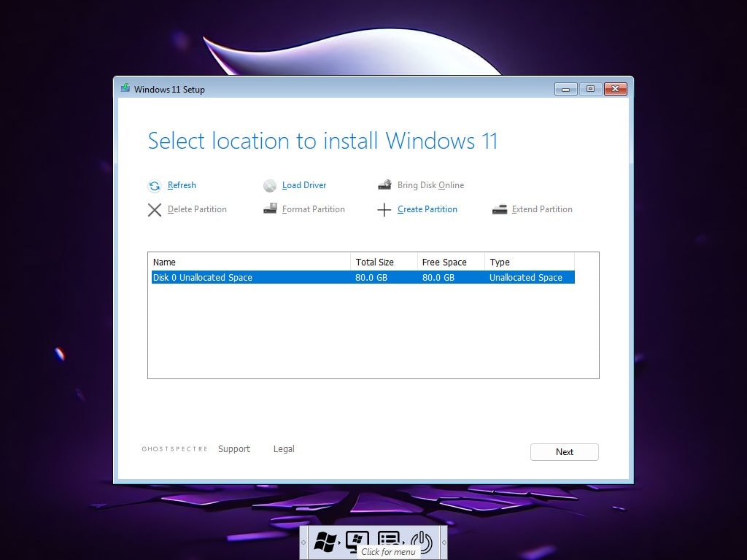Click the Unallocated Space Type cell

pyautogui.click(x=526, y=277)
